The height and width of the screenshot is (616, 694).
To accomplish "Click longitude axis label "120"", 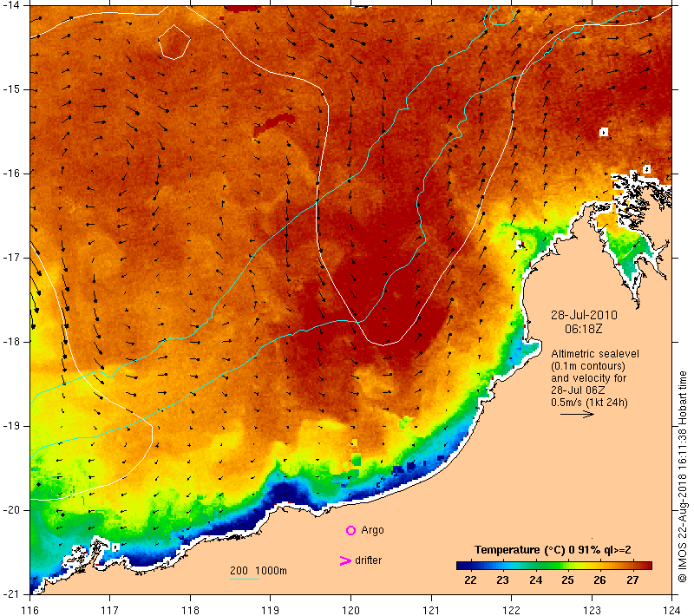I will tap(350, 610).
